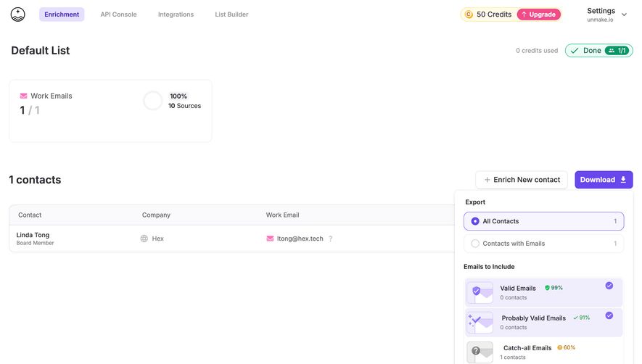The height and width of the screenshot is (364, 642).
Task: Click the Company column header
Action: point(156,215)
